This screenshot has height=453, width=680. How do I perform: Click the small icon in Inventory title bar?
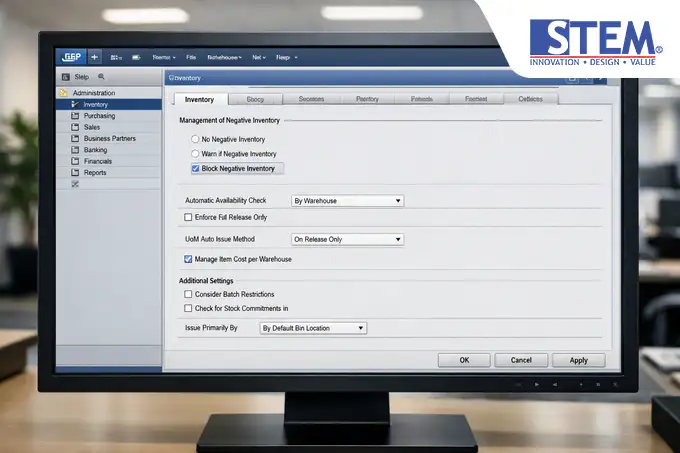(171, 78)
